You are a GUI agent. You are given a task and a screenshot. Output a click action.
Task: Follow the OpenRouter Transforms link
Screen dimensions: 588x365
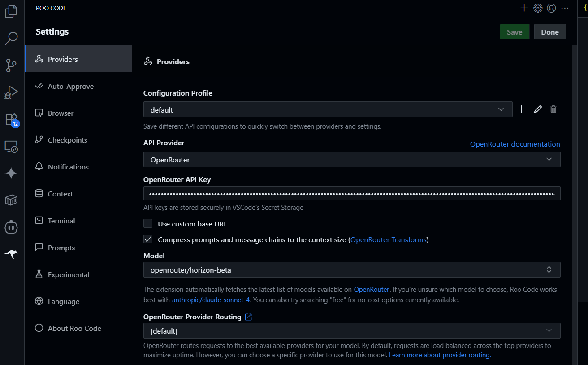point(389,239)
